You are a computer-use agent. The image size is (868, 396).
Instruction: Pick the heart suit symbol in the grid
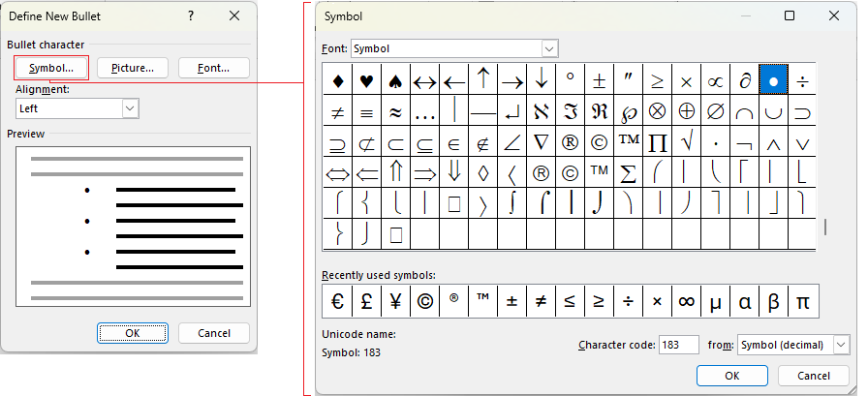coord(366,82)
